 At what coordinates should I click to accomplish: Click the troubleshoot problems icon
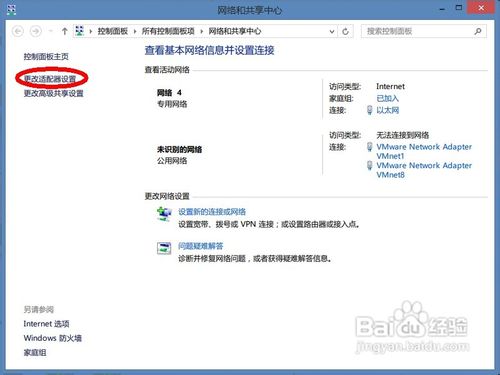click(164, 248)
